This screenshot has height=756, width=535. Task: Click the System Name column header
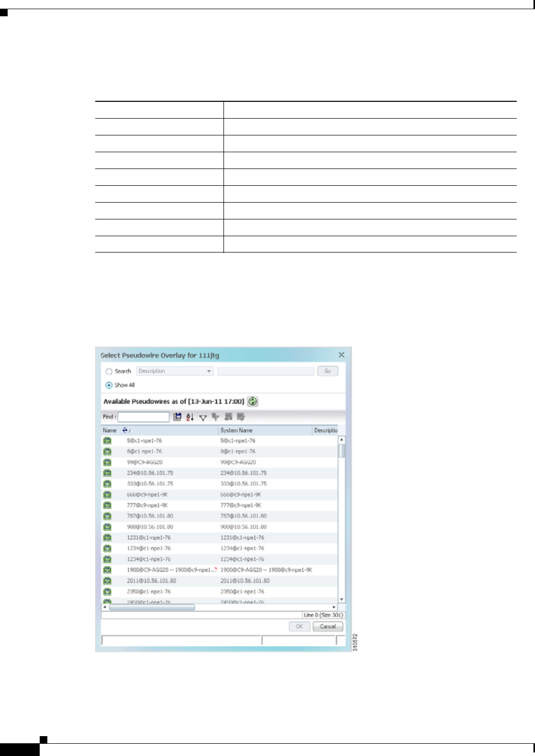click(x=265, y=430)
